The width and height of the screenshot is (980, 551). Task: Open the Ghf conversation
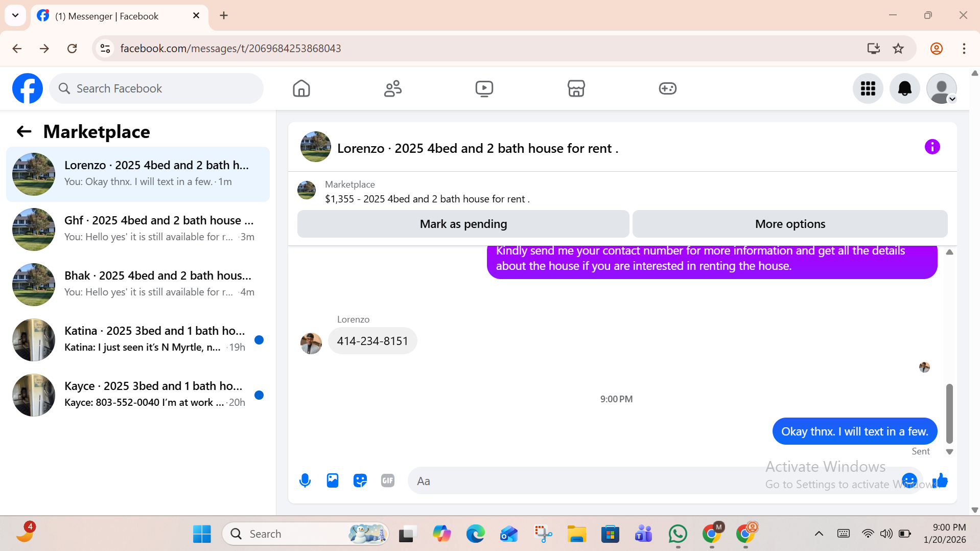138,229
